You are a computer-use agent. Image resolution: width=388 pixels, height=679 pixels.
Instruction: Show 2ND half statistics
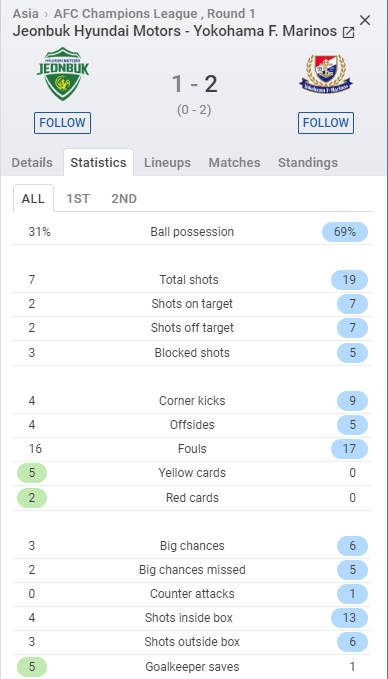(x=124, y=199)
